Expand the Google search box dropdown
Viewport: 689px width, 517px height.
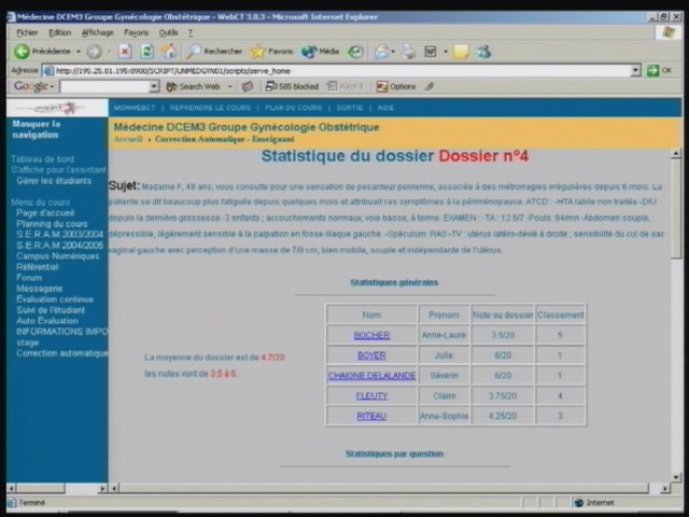pyautogui.click(x=154, y=87)
